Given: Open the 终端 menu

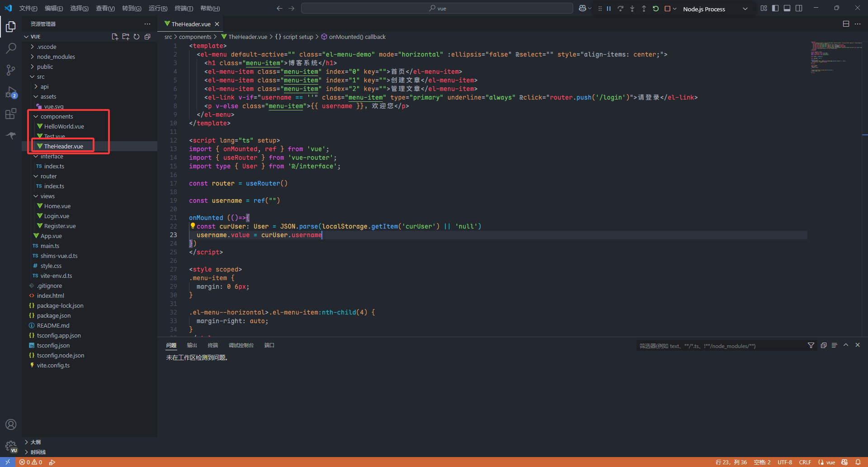Looking at the screenshot, I should (x=184, y=8).
